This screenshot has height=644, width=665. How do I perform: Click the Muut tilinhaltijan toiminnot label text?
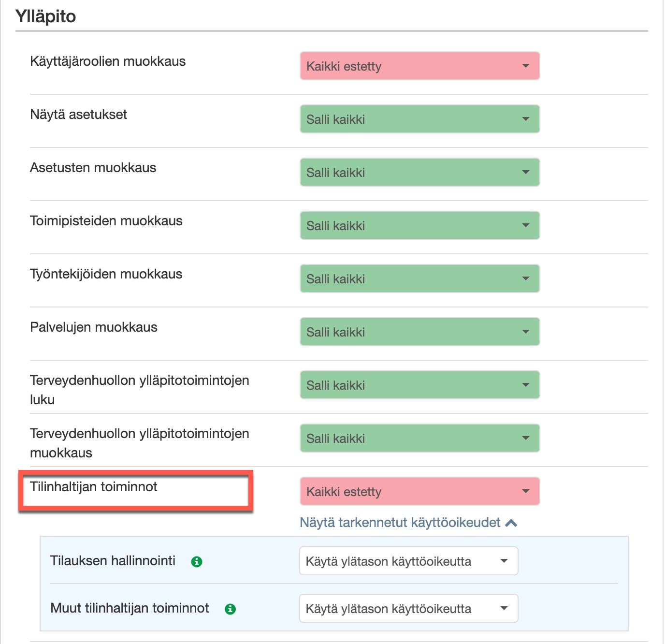pyautogui.click(x=130, y=608)
